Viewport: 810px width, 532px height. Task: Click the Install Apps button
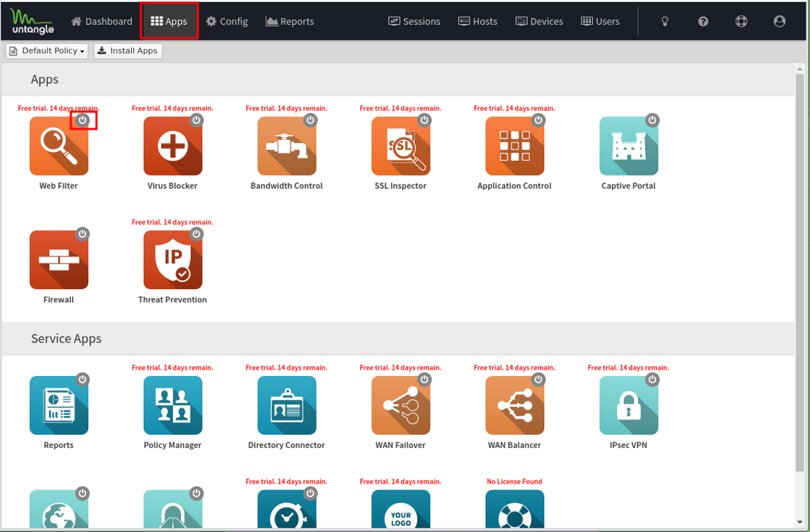click(x=128, y=51)
